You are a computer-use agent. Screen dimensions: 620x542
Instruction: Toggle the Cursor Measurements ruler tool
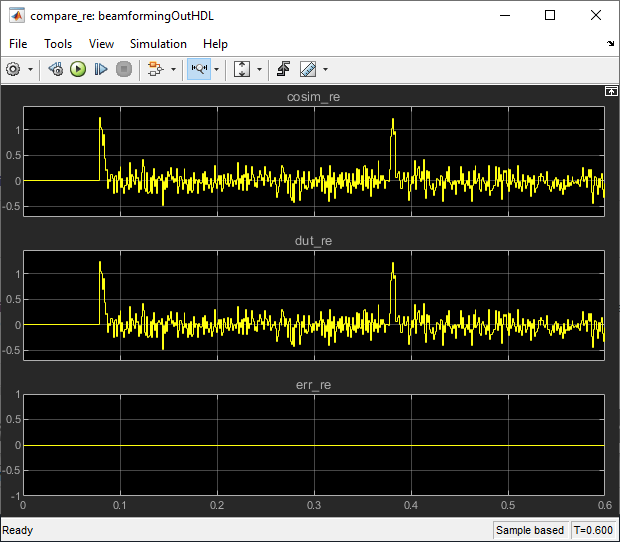(307, 69)
